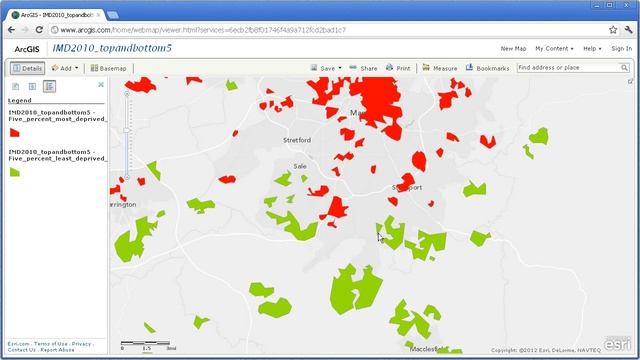Click the zoom slider handle
This screenshot has width=640, height=360.
[127, 130]
